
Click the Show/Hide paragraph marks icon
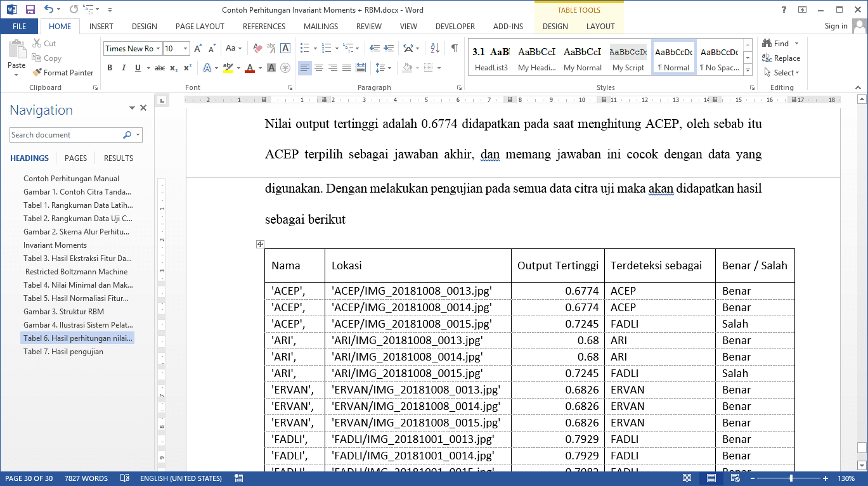click(x=454, y=48)
